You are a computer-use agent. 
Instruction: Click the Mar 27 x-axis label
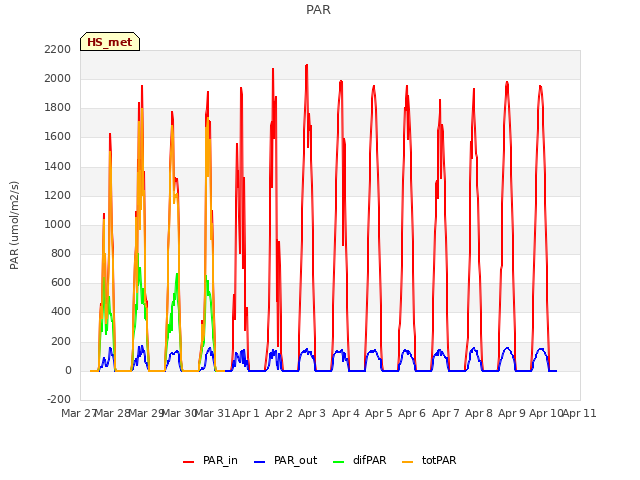(78, 413)
